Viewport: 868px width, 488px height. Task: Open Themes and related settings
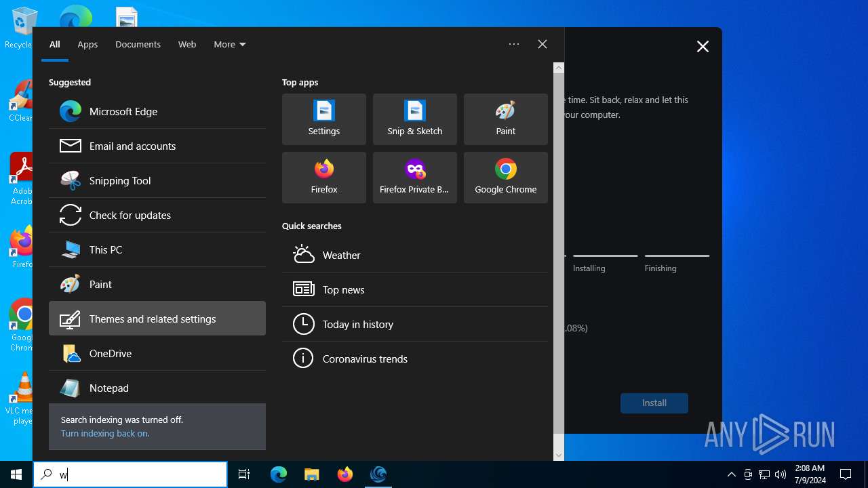[x=157, y=319]
